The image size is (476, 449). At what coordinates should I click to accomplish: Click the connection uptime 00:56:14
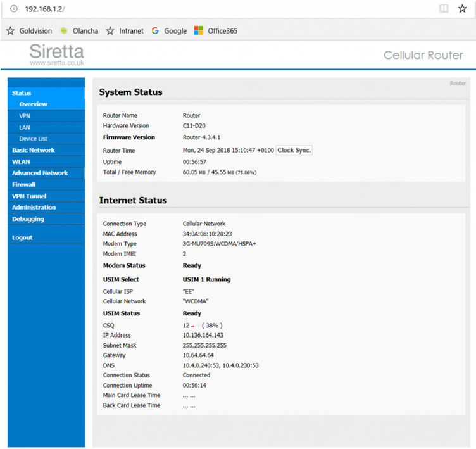tap(194, 386)
